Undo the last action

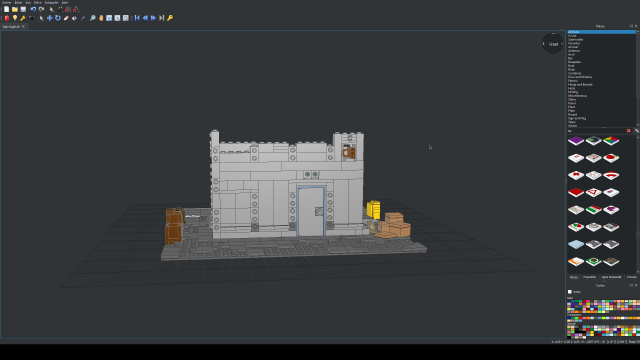[x=33, y=9]
